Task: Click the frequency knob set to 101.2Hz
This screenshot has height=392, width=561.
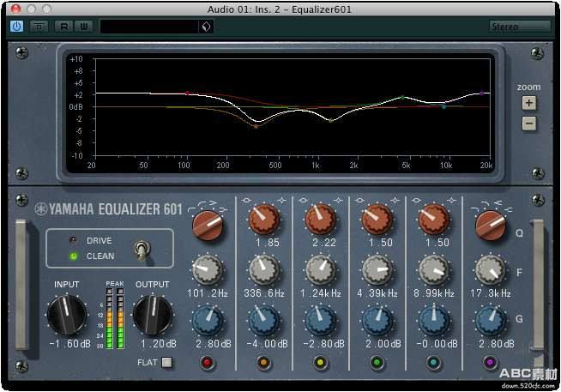Action: pyautogui.click(x=208, y=270)
